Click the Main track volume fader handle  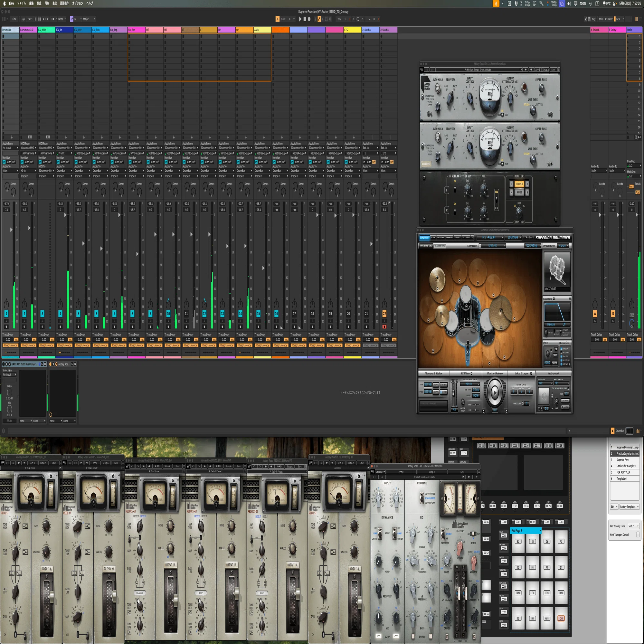(x=636, y=215)
